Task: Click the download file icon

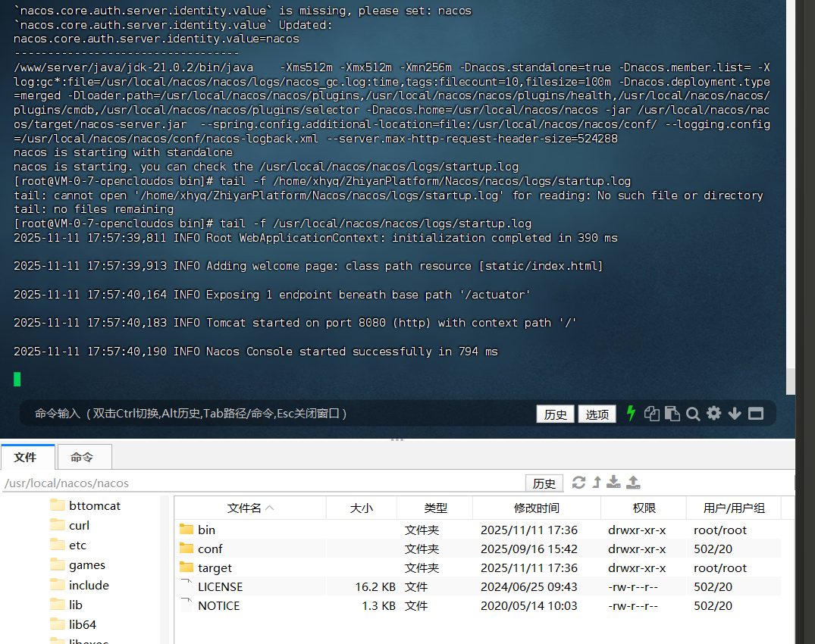Action: (x=615, y=483)
